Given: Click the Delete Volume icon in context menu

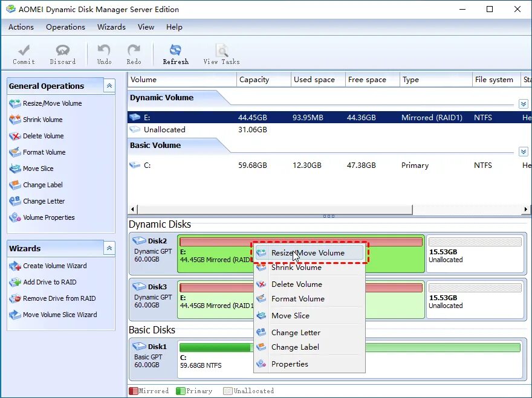Looking at the screenshot, I should point(261,284).
